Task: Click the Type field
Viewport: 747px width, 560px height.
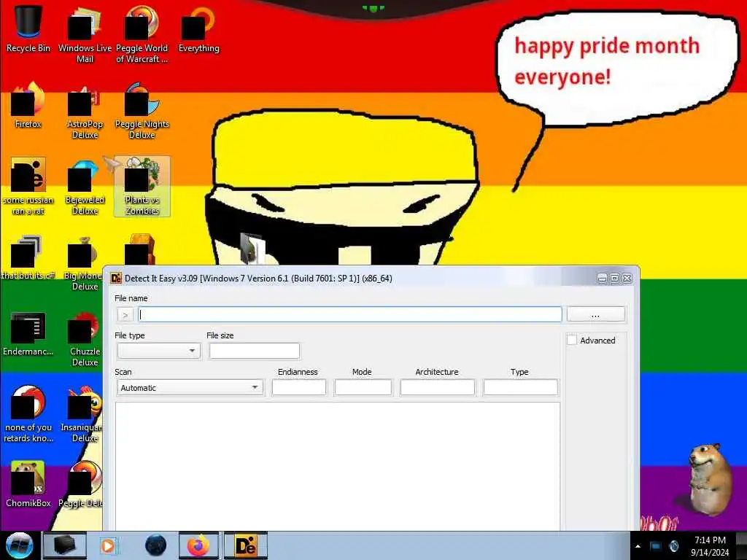Action: pyautogui.click(x=520, y=388)
